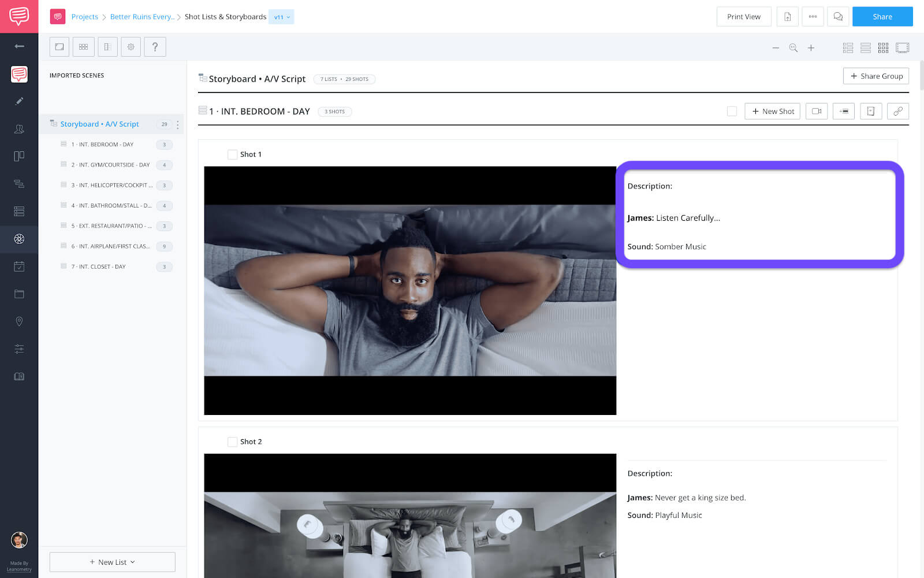Zoom in with the plus icon
The width and height of the screenshot is (924, 578).
pos(811,48)
